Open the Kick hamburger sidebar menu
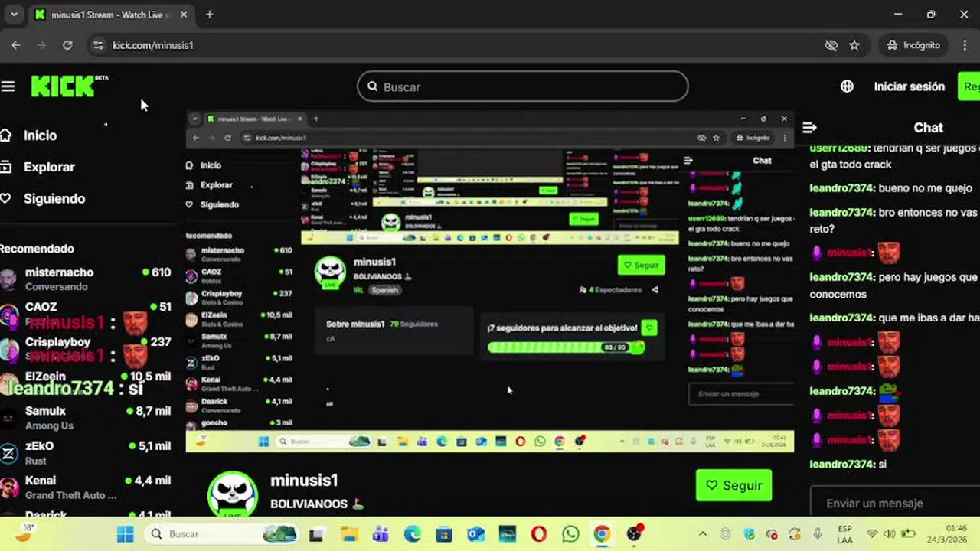Image resolution: width=980 pixels, height=551 pixels. (8, 86)
